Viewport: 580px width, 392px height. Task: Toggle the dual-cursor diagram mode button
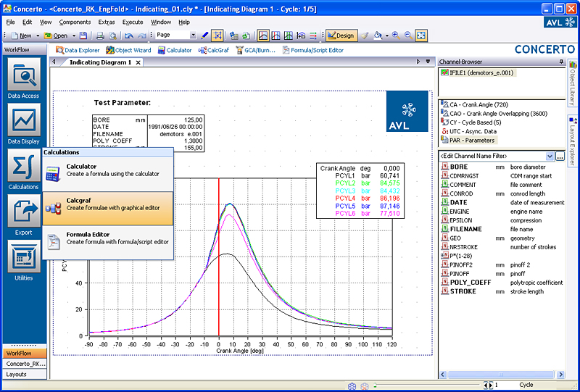pos(276,36)
